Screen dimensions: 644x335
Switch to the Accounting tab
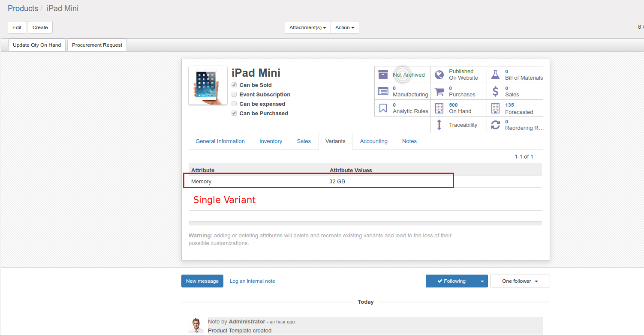click(x=373, y=141)
